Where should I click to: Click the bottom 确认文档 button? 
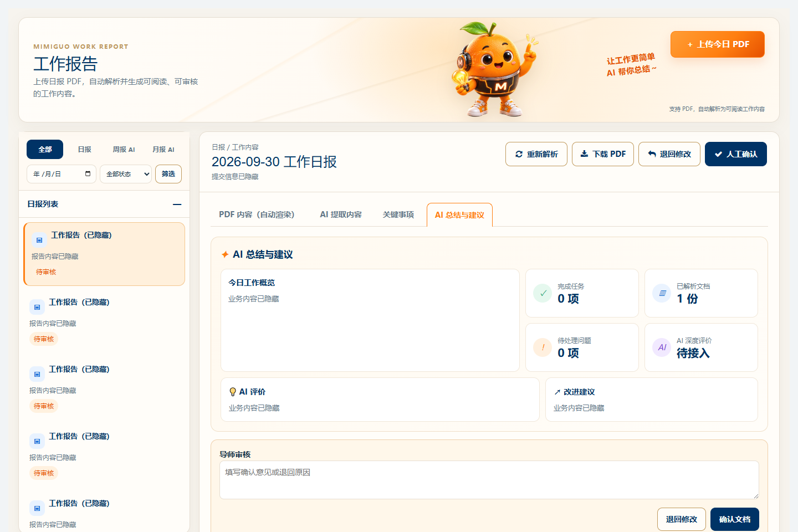click(x=735, y=519)
